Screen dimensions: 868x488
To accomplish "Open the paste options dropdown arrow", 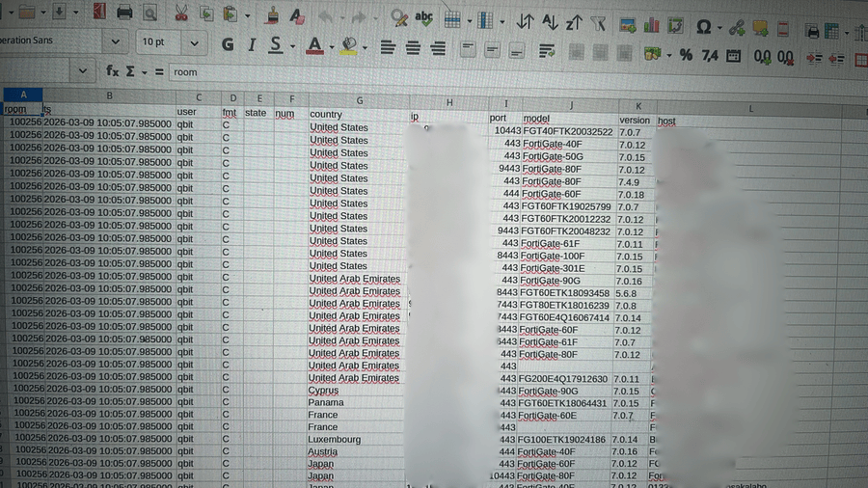I will [247, 15].
